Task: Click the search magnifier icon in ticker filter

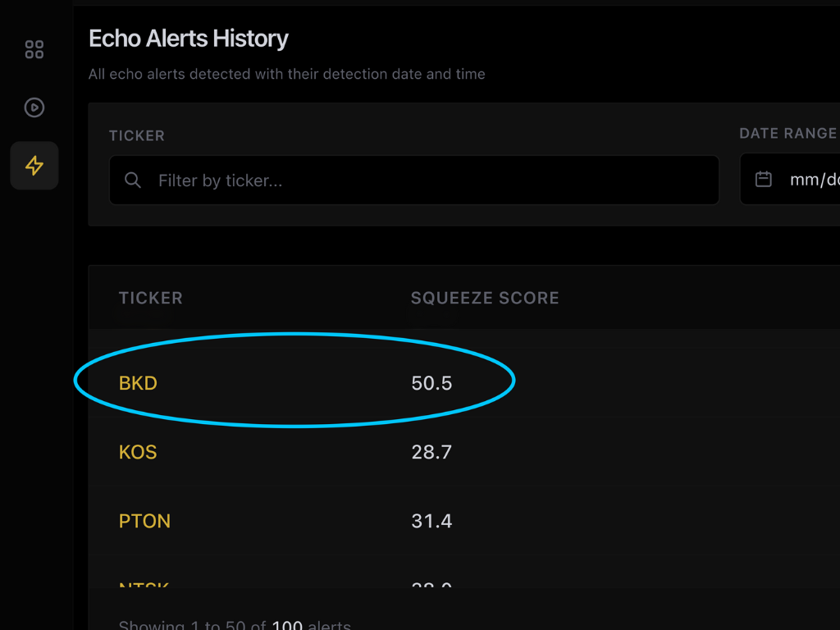Action: [133, 180]
